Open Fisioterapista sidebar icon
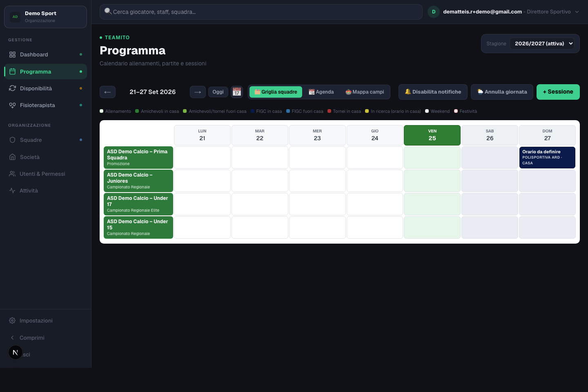 click(x=12, y=105)
